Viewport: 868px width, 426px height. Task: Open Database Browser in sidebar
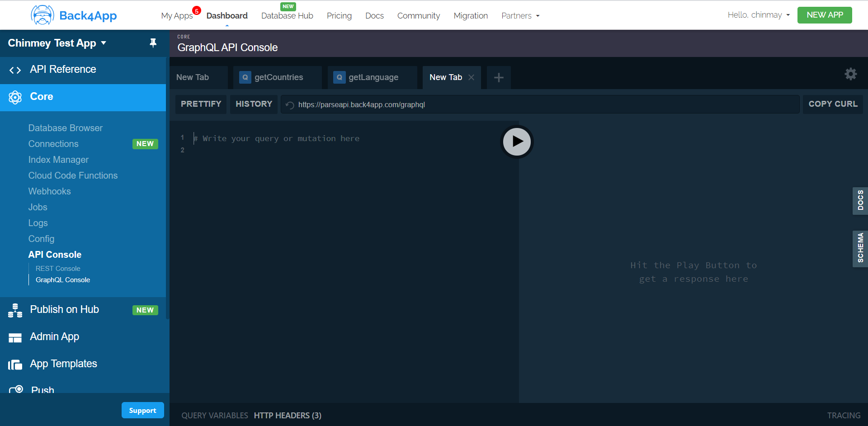[66, 128]
